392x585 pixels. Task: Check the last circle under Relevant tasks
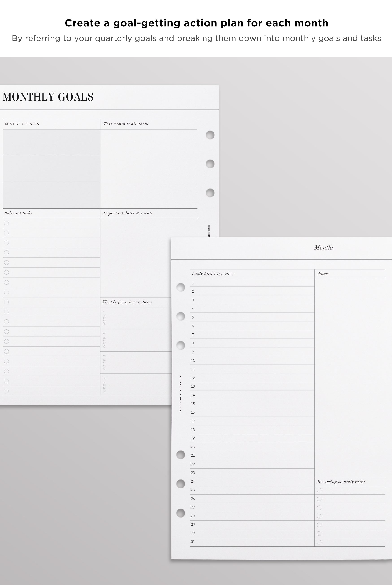pyautogui.click(x=6, y=391)
